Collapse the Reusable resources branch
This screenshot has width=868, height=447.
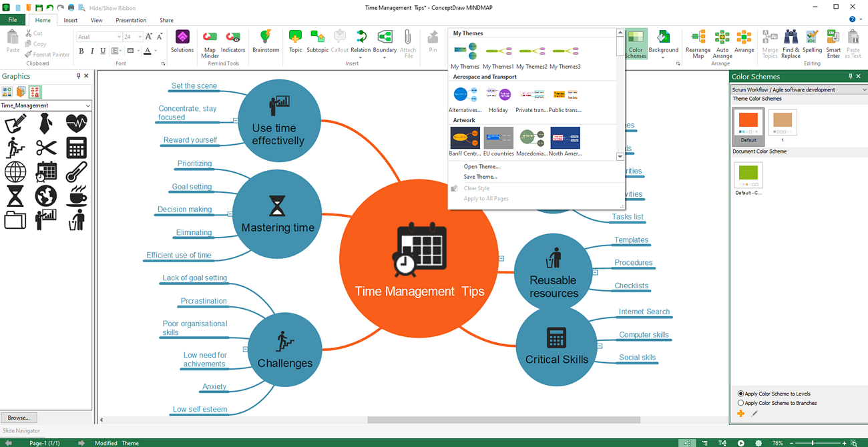(596, 272)
